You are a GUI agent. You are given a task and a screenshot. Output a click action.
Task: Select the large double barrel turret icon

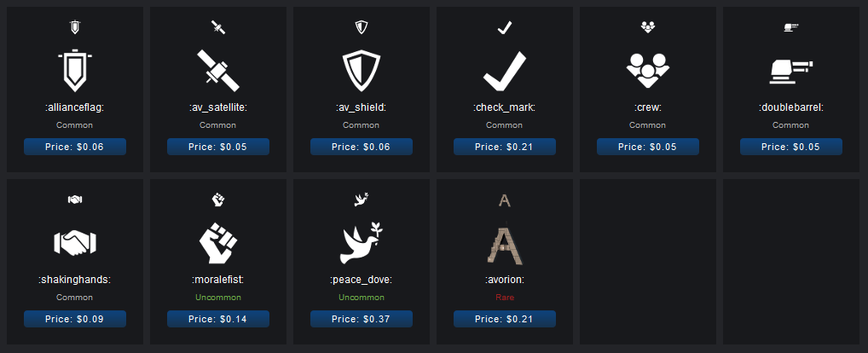(790, 71)
